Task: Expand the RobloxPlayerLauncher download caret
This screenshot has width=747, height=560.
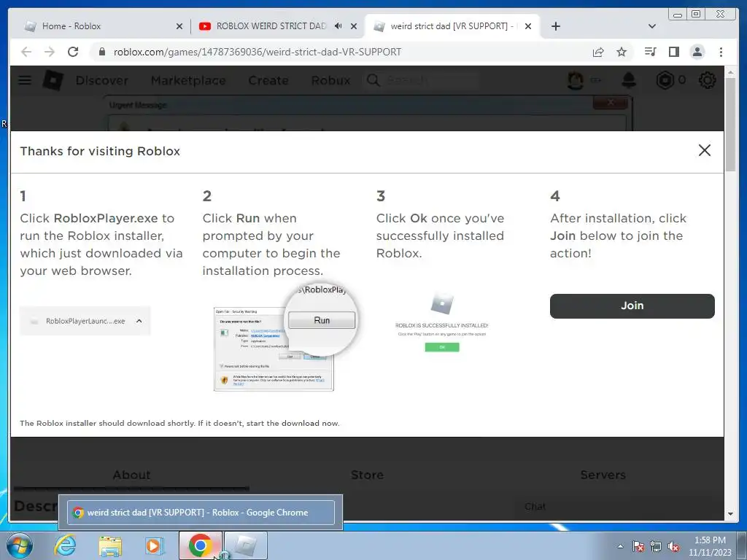Action: pyautogui.click(x=139, y=321)
